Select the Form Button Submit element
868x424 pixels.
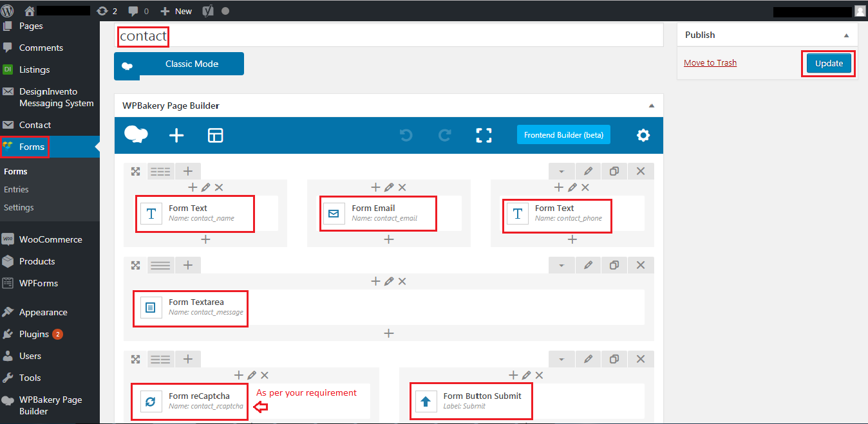click(527, 401)
